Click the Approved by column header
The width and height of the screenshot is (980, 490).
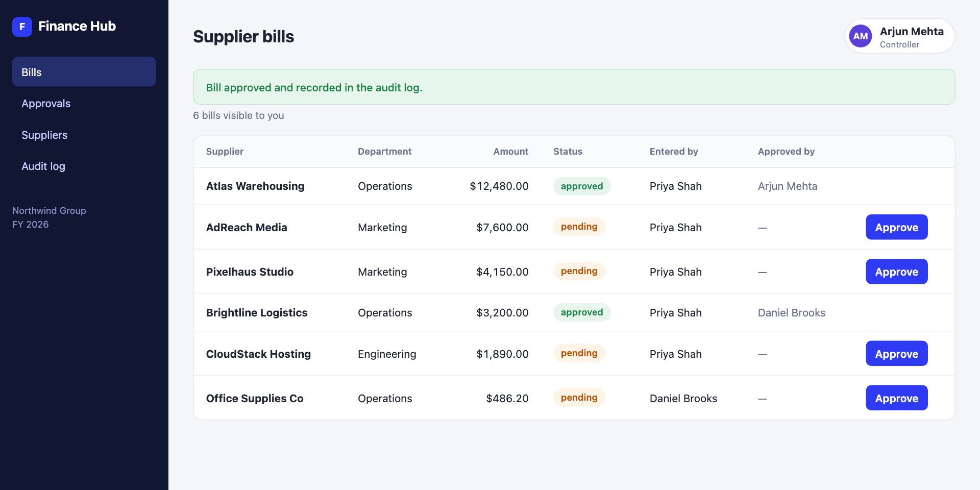click(786, 152)
